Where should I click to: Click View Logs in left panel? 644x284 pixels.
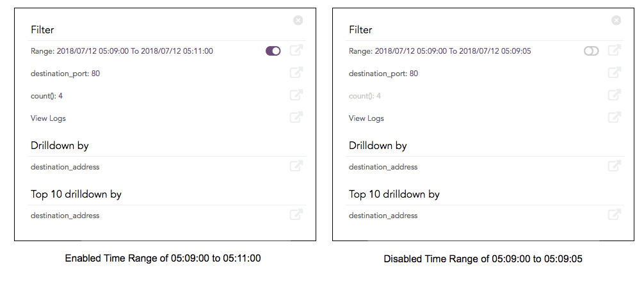click(48, 118)
